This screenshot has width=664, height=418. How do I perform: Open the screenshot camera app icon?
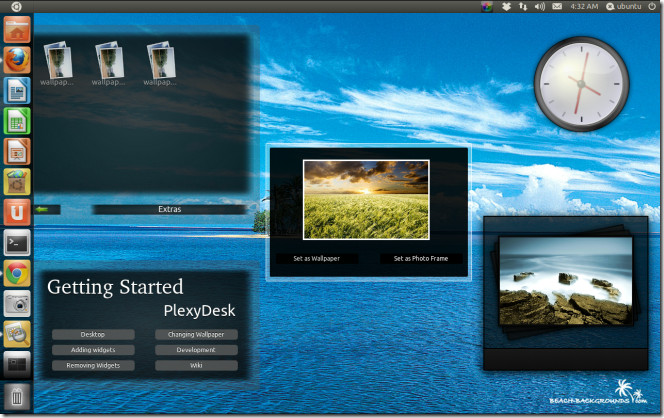click(17, 304)
